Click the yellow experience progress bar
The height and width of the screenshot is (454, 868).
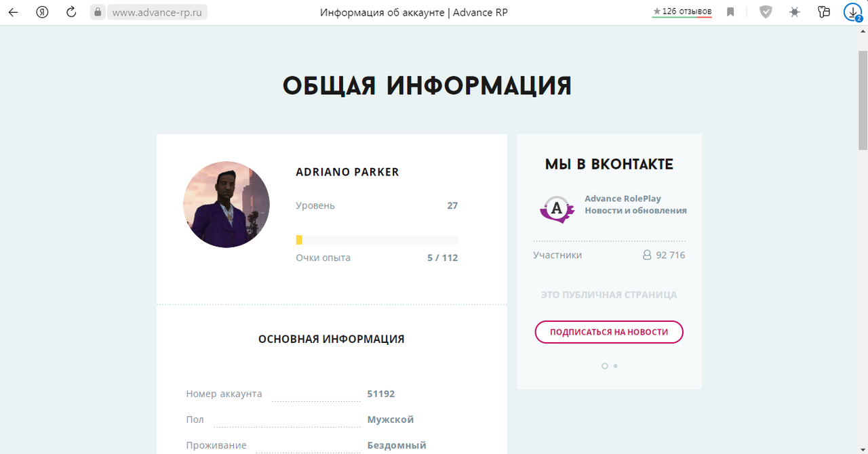(377, 240)
